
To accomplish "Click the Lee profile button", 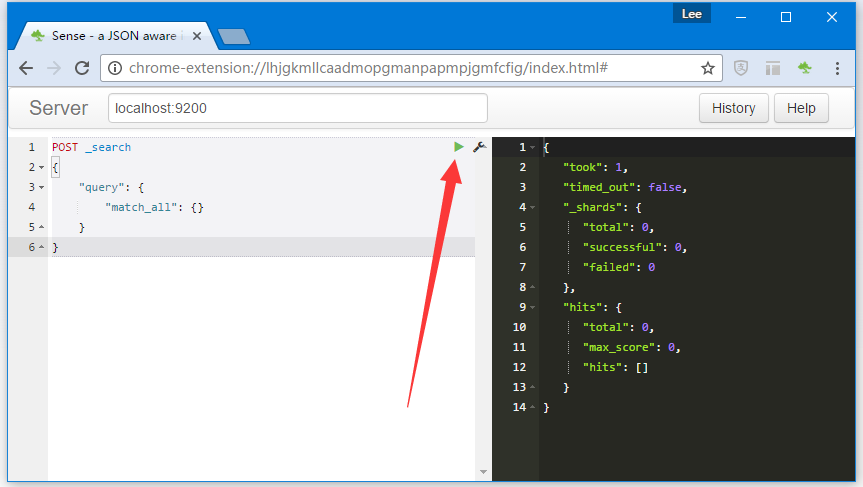I will point(691,14).
